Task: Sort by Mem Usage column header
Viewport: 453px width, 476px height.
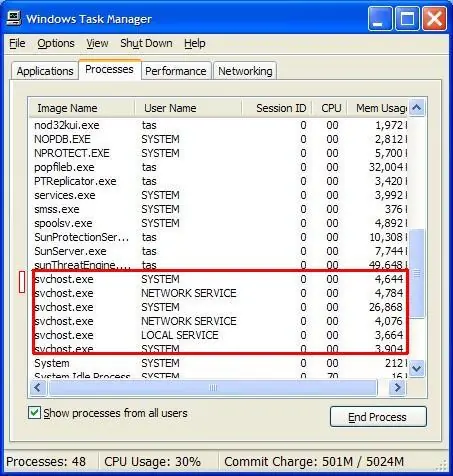Action: pyautogui.click(x=377, y=108)
